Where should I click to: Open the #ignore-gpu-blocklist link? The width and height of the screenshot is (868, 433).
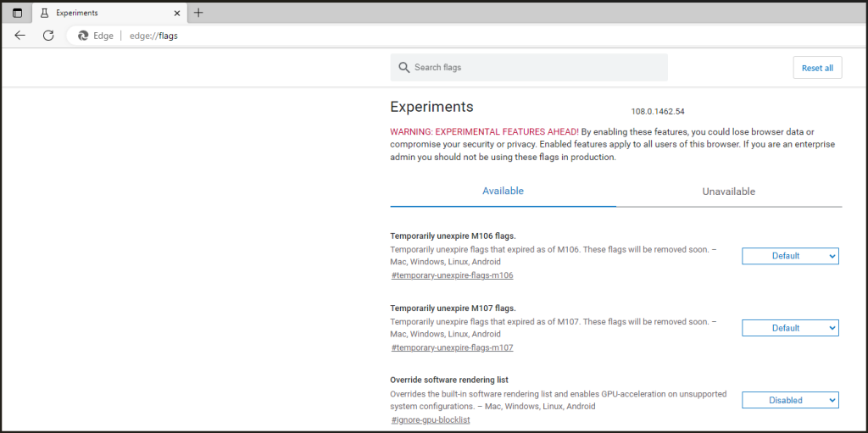pos(431,419)
